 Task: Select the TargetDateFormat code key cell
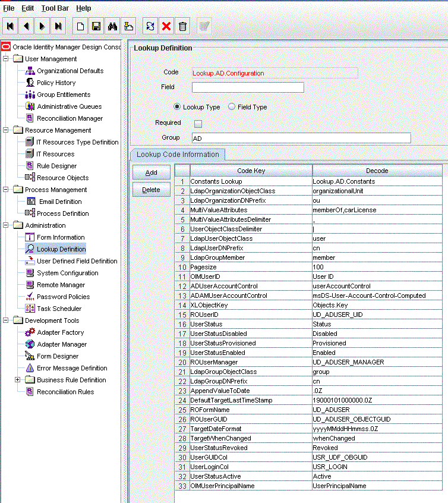tap(251, 429)
